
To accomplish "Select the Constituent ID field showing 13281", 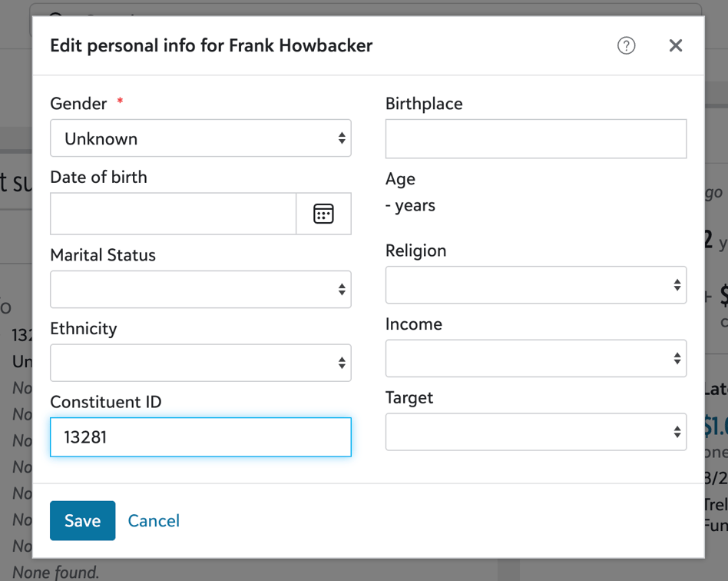I will point(200,437).
